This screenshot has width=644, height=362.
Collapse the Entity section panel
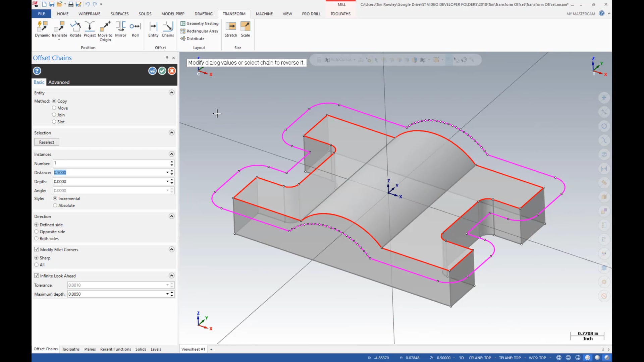(x=171, y=93)
